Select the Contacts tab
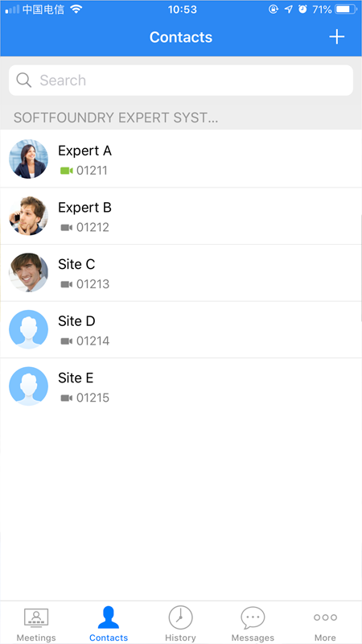Image resolution: width=362 pixels, height=644 pixels. coord(109,623)
